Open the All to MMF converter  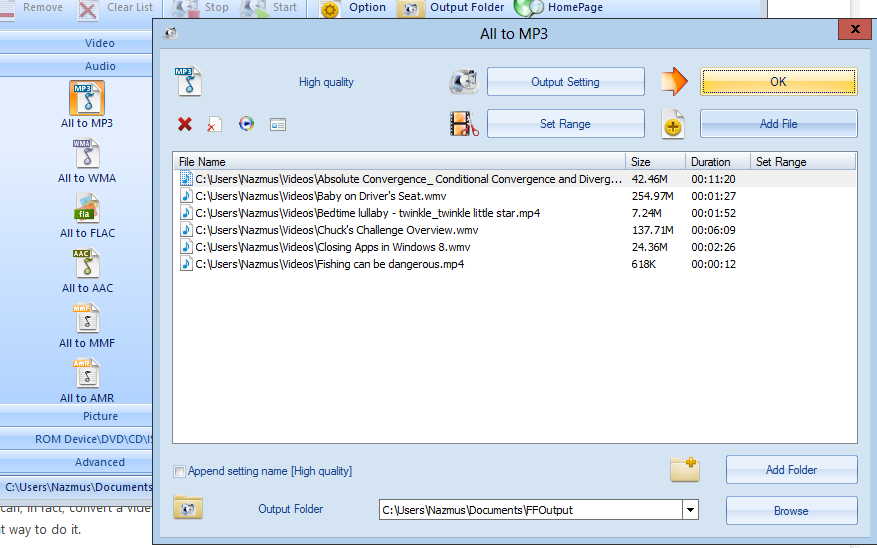pos(87,319)
